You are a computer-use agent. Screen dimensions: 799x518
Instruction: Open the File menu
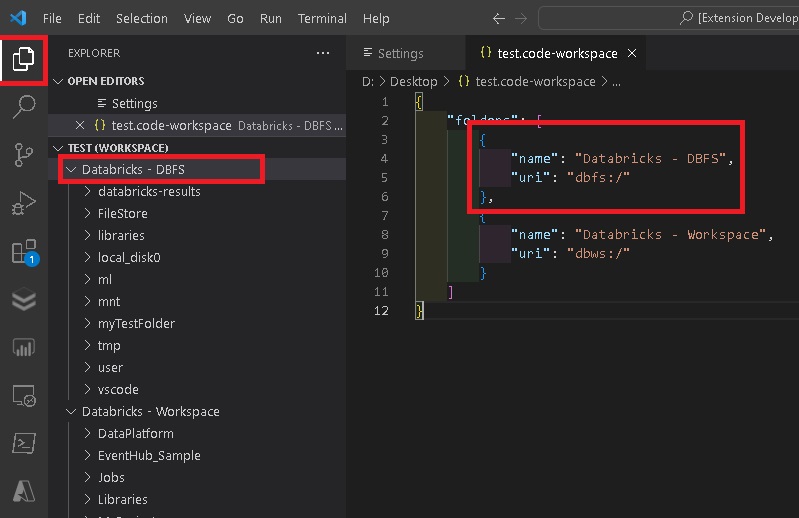tap(52, 18)
